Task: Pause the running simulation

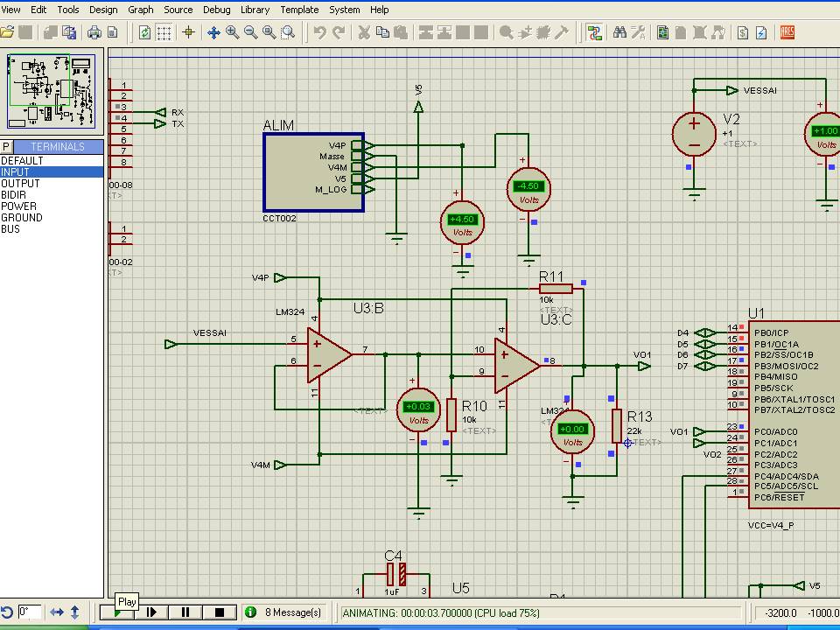Action: [185, 612]
